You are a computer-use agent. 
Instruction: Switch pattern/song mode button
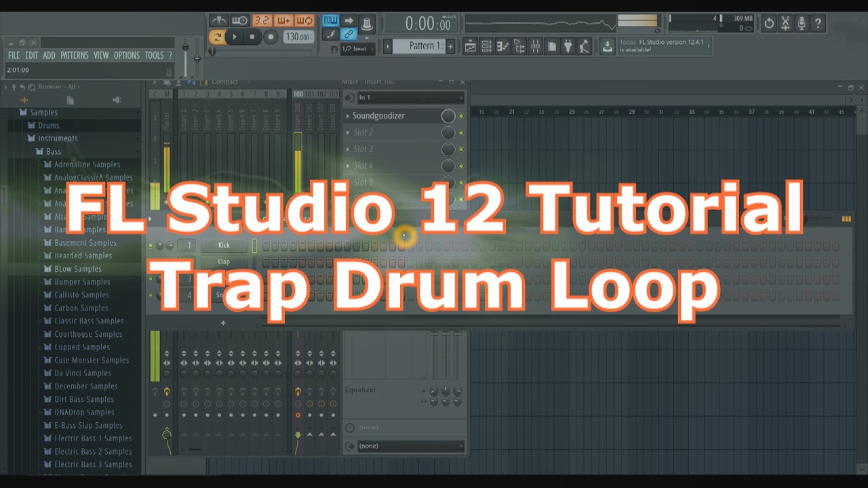click(x=217, y=37)
